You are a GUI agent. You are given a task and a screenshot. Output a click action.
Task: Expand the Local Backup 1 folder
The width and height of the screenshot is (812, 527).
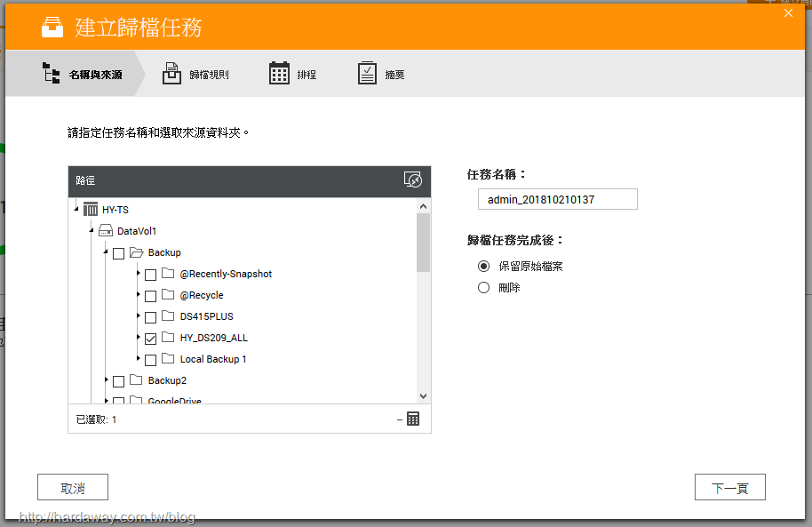click(x=139, y=358)
